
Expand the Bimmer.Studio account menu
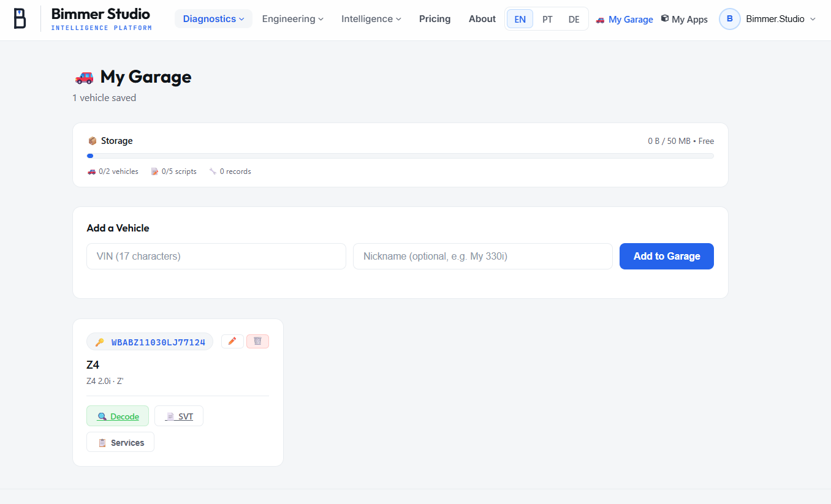[781, 19]
